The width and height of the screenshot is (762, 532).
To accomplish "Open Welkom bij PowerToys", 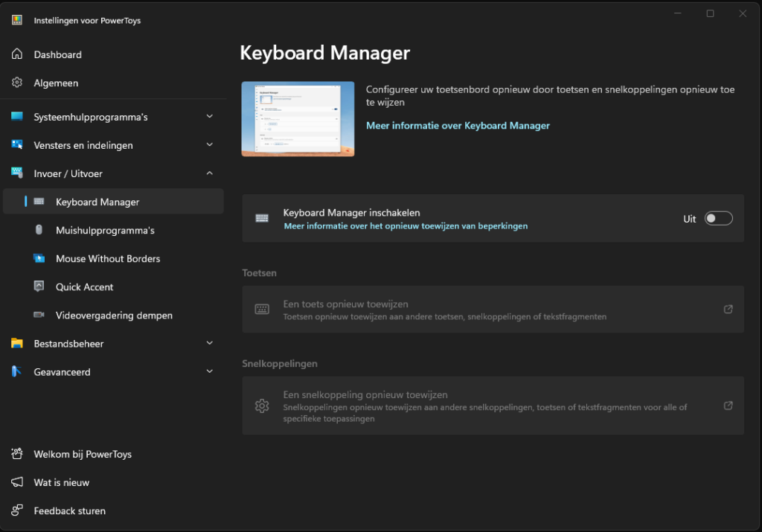I will [113, 454].
